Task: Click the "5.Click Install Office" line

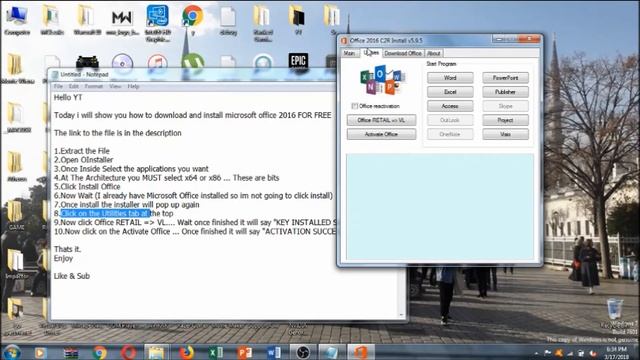Action: tap(87, 187)
